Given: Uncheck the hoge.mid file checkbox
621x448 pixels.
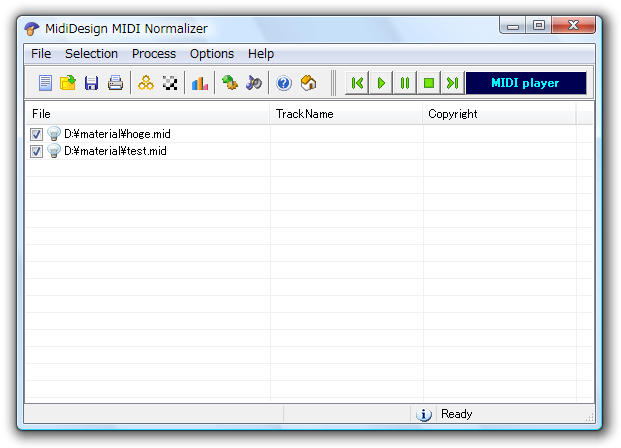Looking at the screenshot, I should [x=36, y=134].
